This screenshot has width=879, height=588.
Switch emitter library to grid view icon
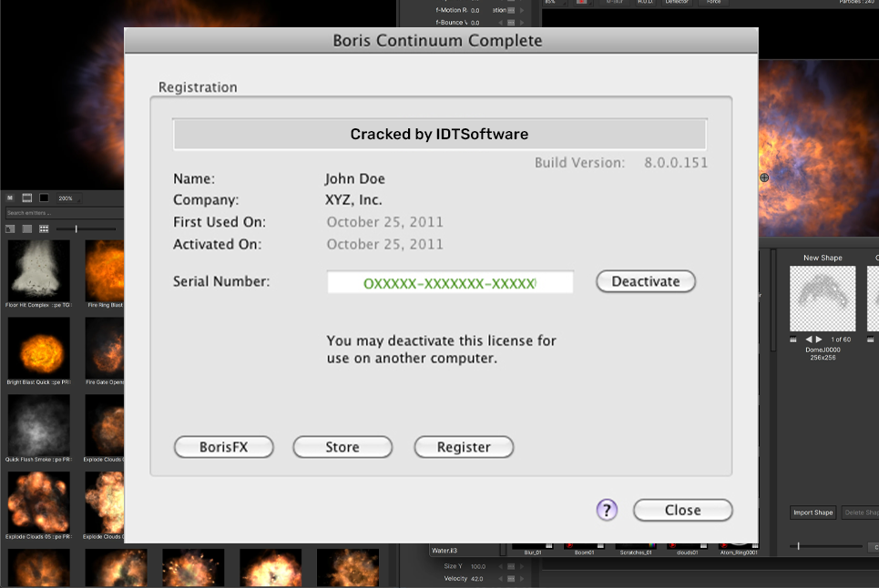[x=44, y=228]
